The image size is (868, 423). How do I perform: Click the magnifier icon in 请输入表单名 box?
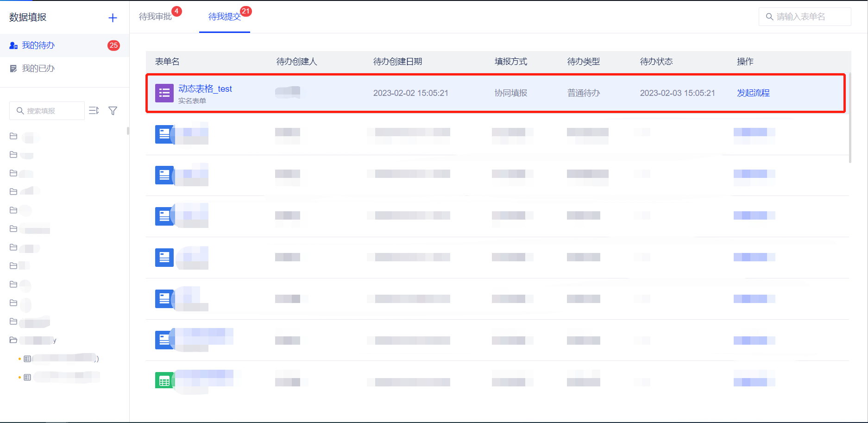point(769,17)
